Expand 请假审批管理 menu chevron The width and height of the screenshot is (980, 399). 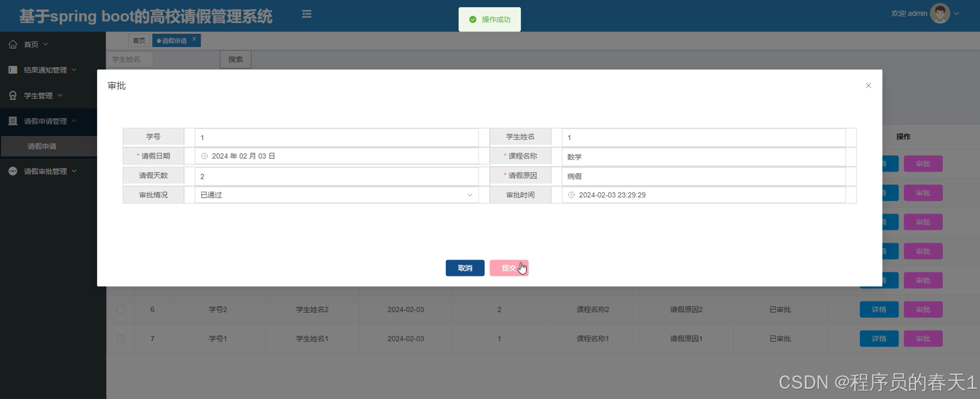(x=74, y=171)
